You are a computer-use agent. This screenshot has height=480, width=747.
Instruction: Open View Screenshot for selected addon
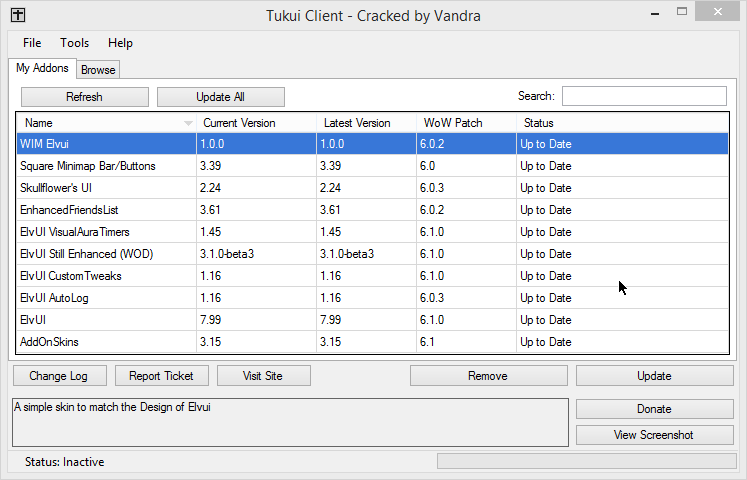(653, 435)
